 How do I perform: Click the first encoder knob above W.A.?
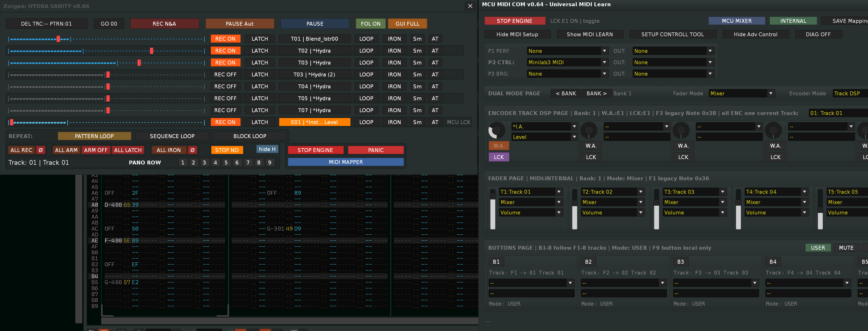coord(497,131)
